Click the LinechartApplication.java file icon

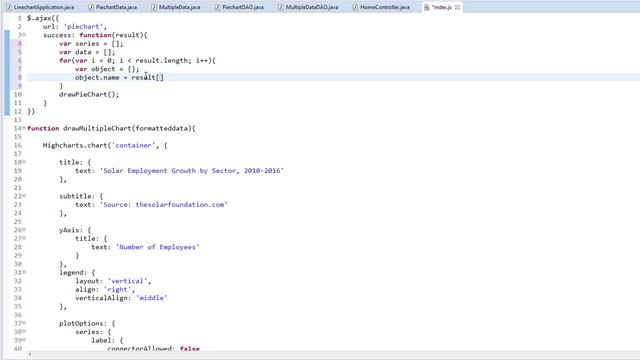point(9,7)
